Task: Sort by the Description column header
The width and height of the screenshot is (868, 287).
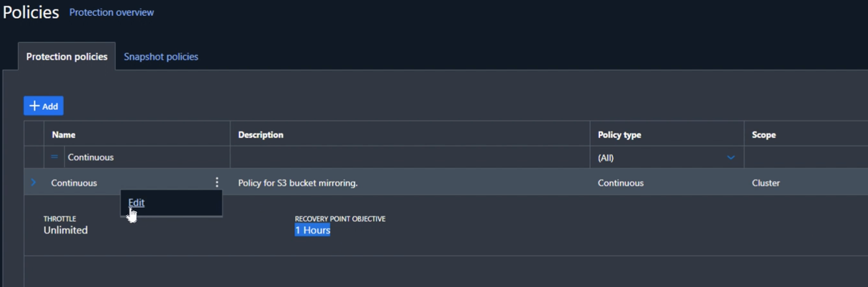Action: tap(260, 135)
